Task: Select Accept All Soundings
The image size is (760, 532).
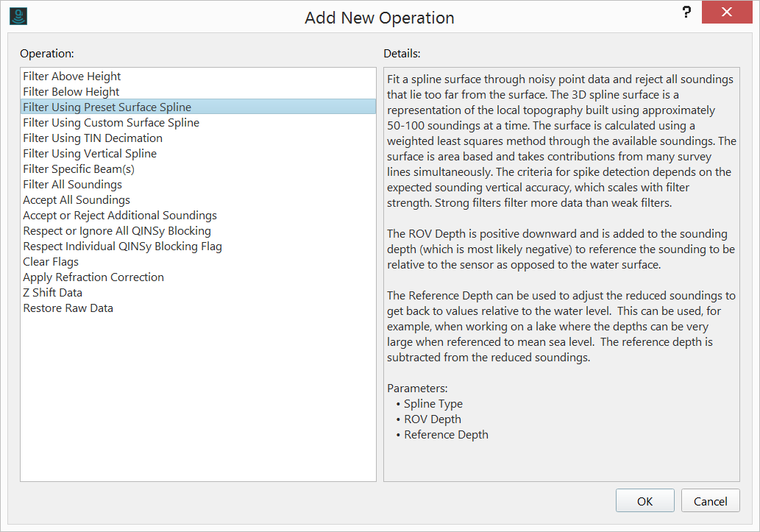Action: [x=77, y=200]
